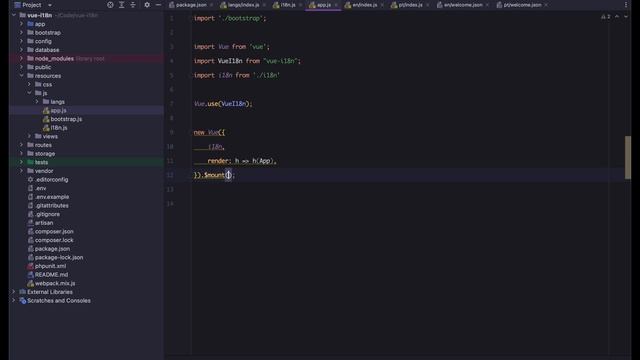
Task: Go to previous highlighted error arrow
Action: click(x=617, y=17)
